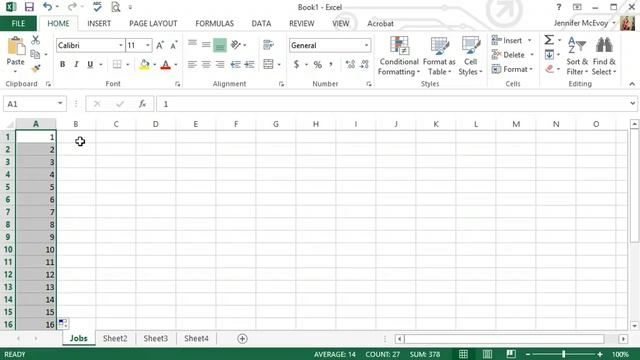Open the General number format dropdown
Image resolution: width=640 pixels, height=360 pixels.
coord(366,45)
